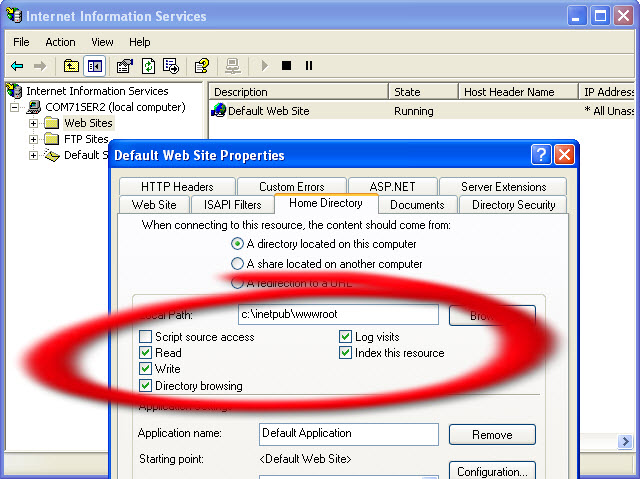This screenshot has height=479, width=640.
Task: Open the Properties toolbar icon
Action: 125,66
